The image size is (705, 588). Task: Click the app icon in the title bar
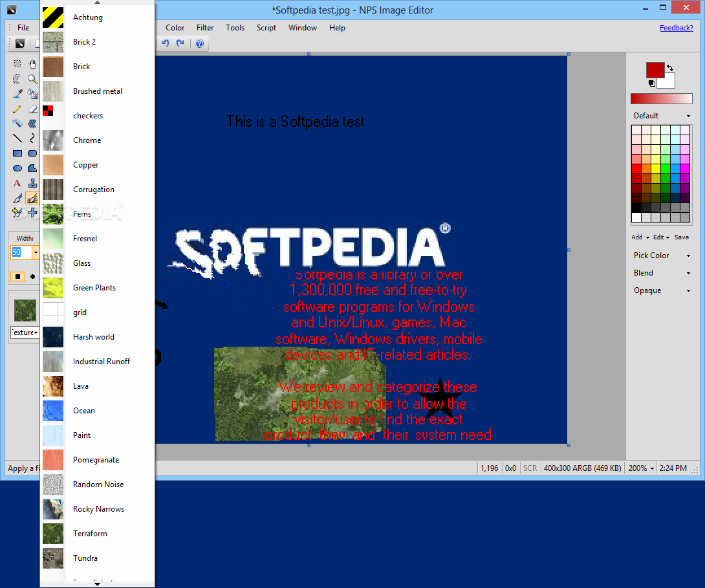click(12, 10)
